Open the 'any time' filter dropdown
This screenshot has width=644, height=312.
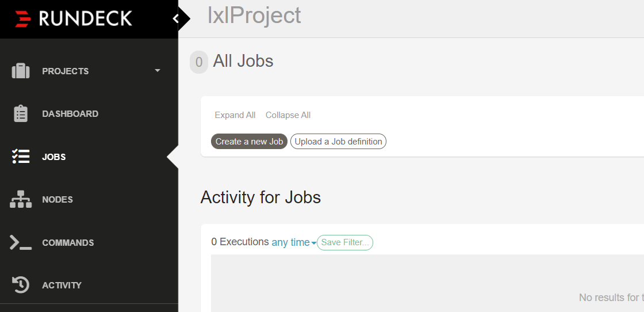(294, 242)
